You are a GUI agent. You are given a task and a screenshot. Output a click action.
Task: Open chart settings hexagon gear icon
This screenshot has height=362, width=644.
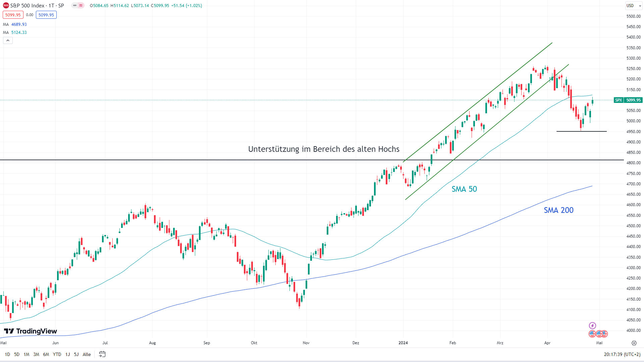click(x=634, y=343)
